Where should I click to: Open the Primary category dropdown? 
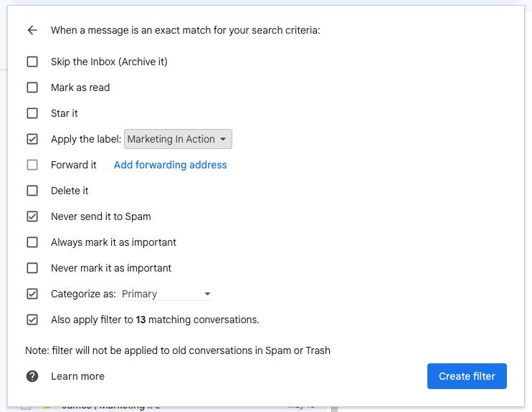click(166, 294)
